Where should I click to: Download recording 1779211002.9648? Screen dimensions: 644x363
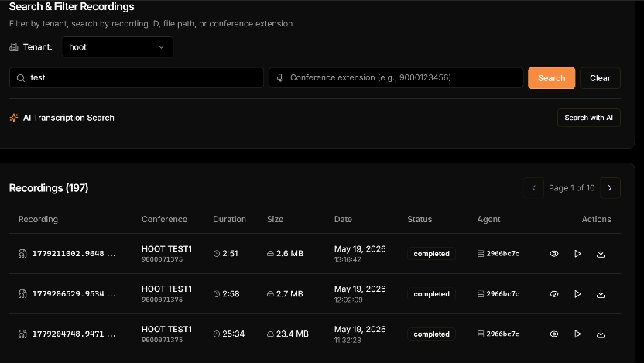click(x=601, y=254)
